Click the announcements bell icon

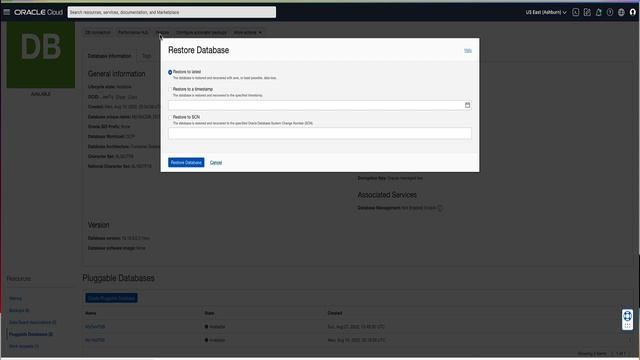click(598, 12)
